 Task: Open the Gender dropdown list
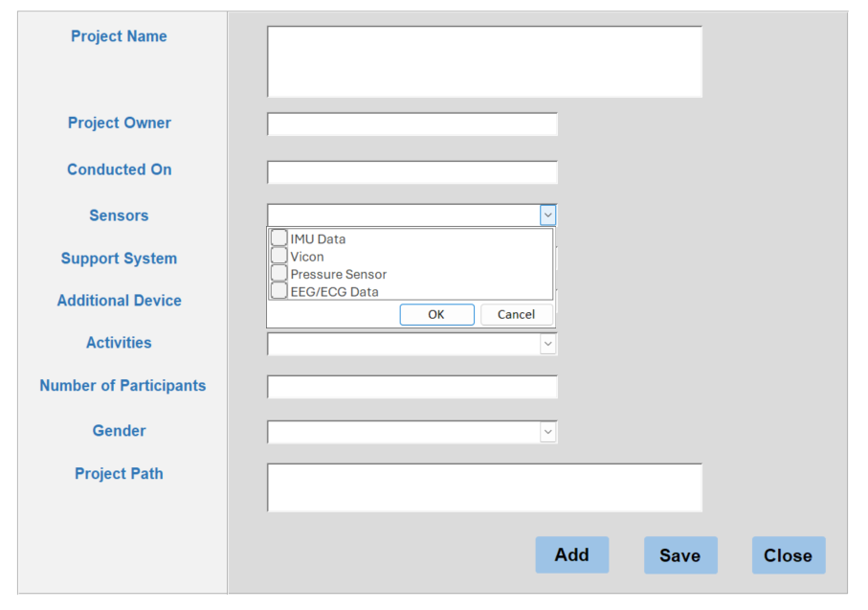coord(548,432)
